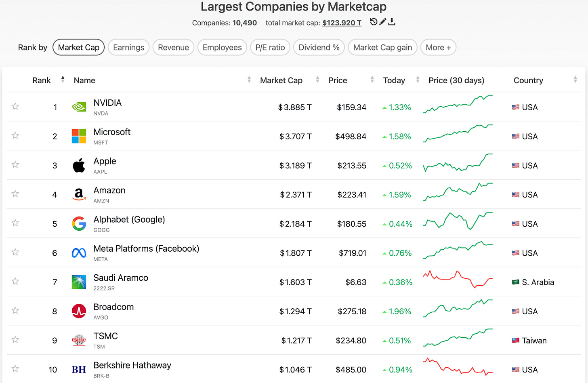Open the Berkshire Hathaway company page
The width and height of the screenshot is (588, 383).
click(132, 365)
